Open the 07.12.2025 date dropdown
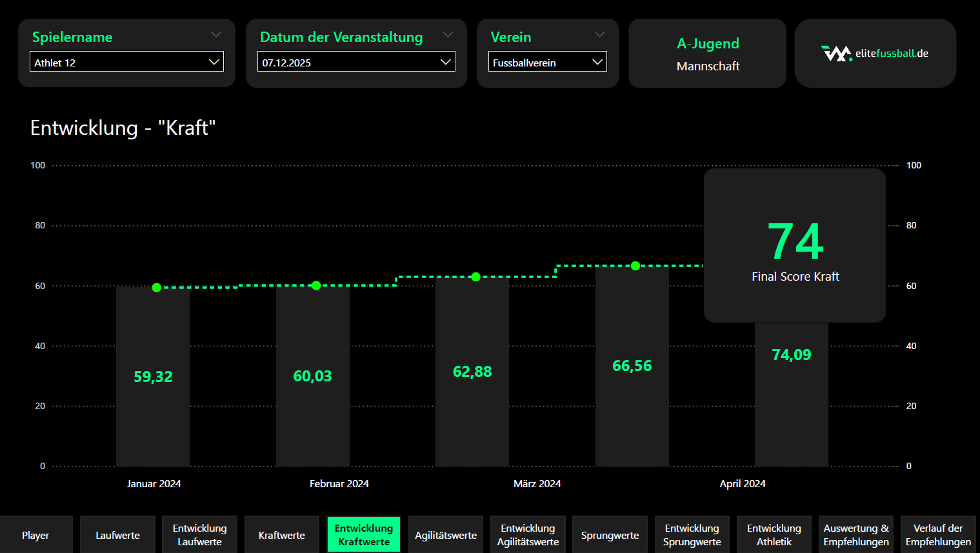This screenshot has height=553, width=980. tap(356, 62)
